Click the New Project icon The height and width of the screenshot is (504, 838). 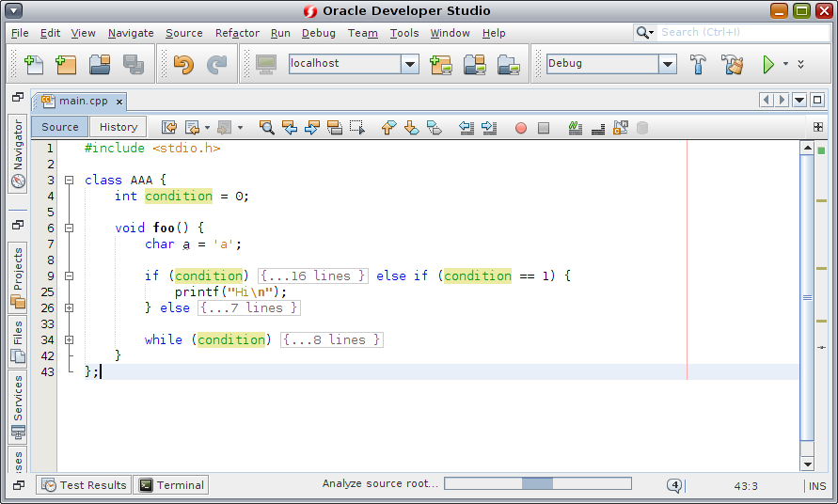(x=66, y=64)
